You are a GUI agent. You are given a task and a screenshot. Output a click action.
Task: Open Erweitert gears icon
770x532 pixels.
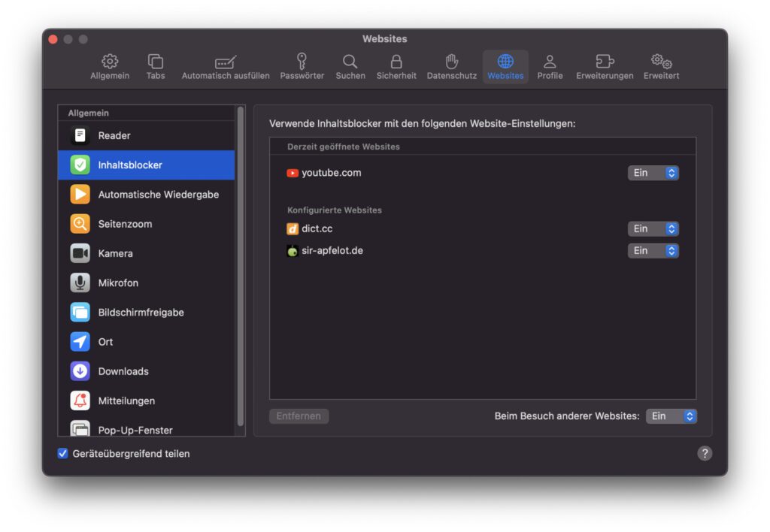661,62
